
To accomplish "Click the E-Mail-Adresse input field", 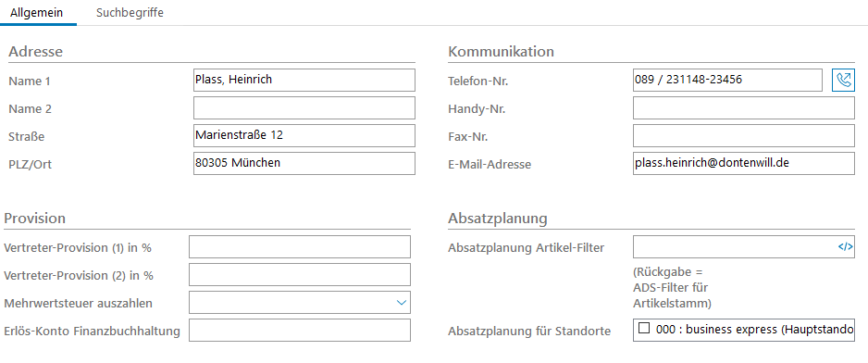I will 743,164.
